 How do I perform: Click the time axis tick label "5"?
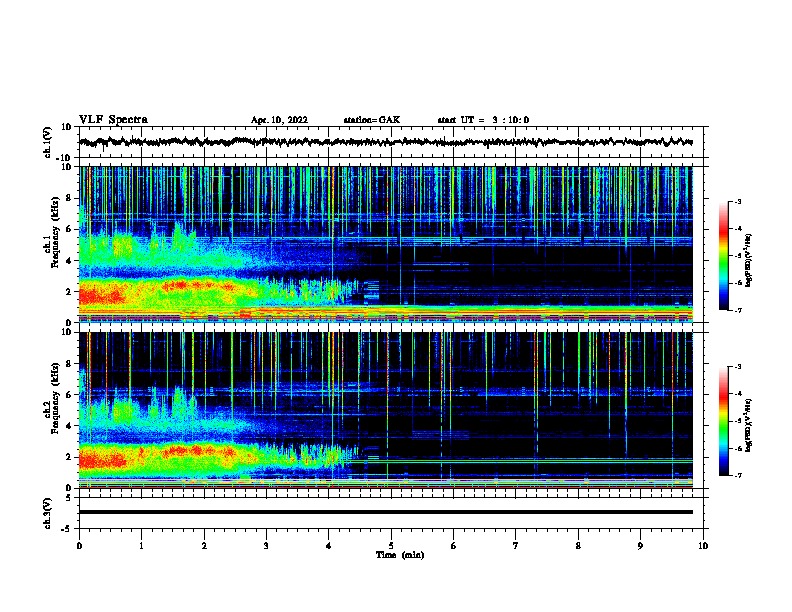tap(391, 546)
